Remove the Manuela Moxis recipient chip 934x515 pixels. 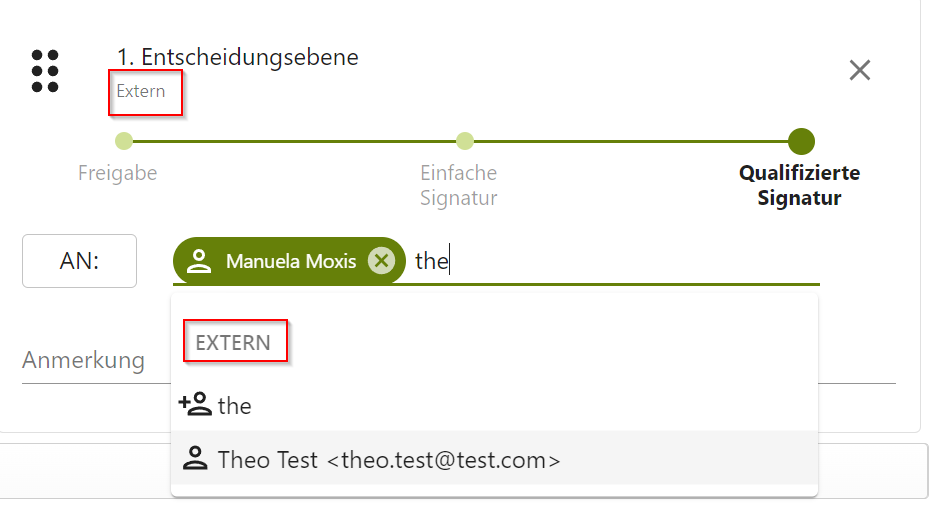click(x=380, y=261)
